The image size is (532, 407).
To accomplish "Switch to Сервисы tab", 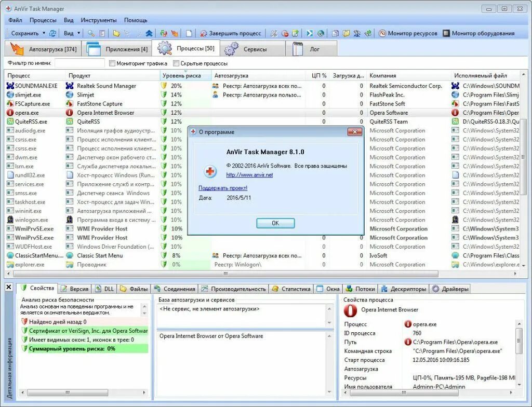I will click(x=252, y=49).
